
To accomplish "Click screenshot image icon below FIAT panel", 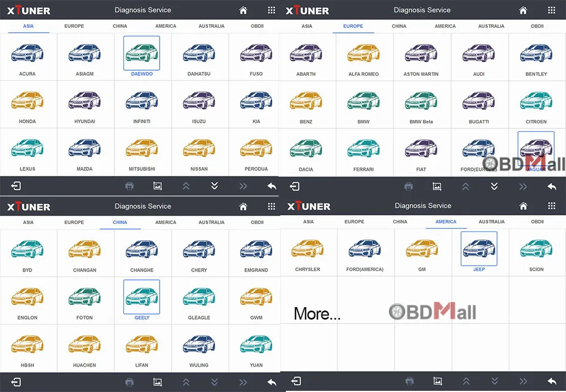I will (x=437, y=186).
